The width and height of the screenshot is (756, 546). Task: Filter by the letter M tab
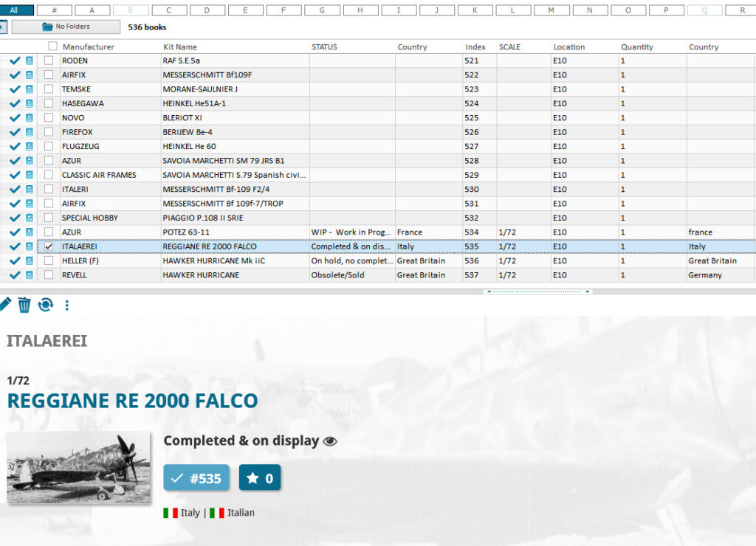(x=551, y=10)
